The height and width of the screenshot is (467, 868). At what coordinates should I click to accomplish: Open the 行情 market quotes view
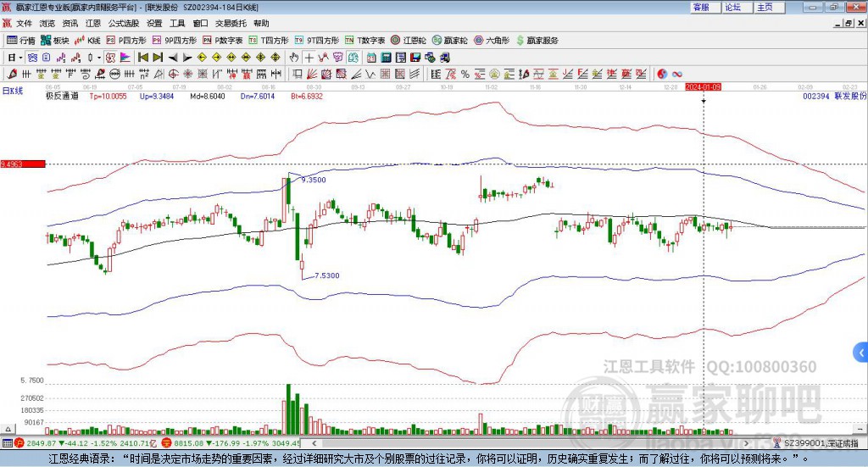20,41
